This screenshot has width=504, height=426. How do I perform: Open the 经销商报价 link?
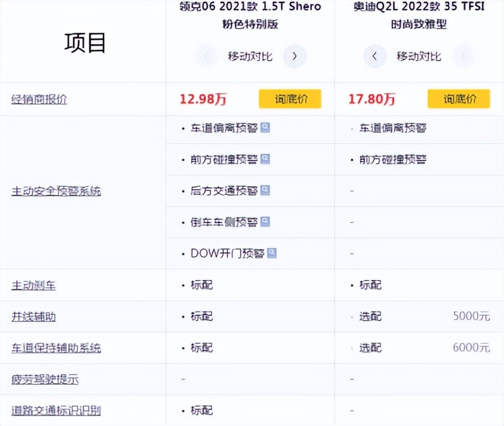(x=39, y=99)
